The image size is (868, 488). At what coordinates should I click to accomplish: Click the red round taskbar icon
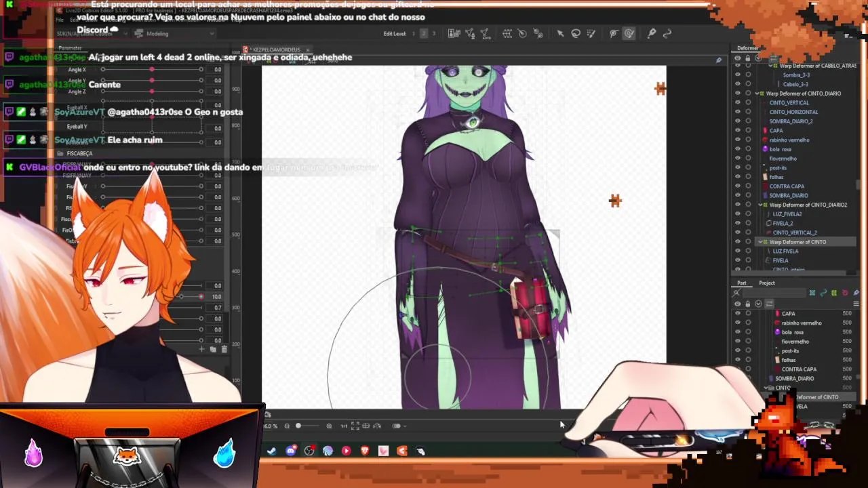coord(347,451)
